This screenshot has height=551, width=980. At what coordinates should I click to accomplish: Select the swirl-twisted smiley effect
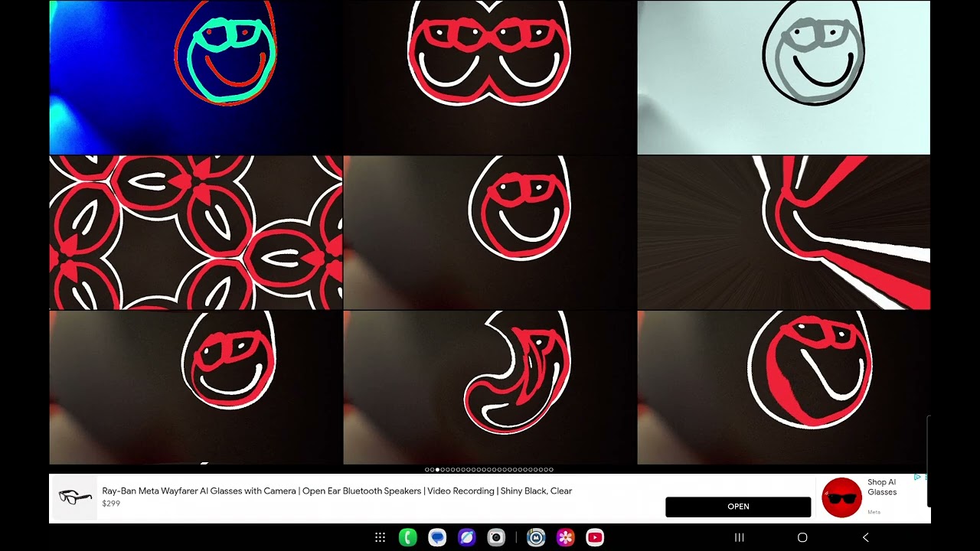(x=490, y=387)
